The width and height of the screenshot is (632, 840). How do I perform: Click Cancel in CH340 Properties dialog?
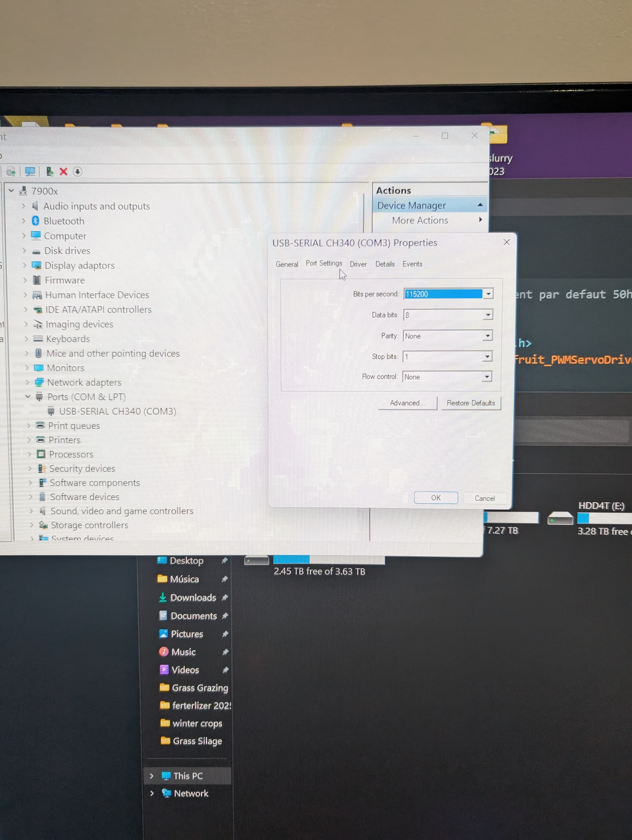coord(485,498)
